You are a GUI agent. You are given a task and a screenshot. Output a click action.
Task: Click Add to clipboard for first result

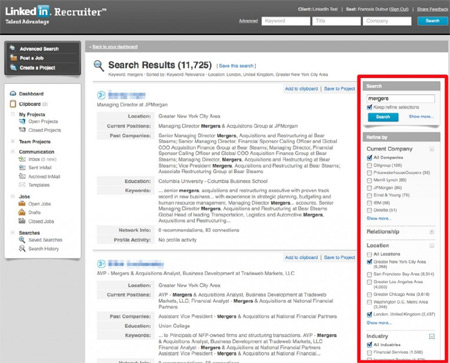301,89
